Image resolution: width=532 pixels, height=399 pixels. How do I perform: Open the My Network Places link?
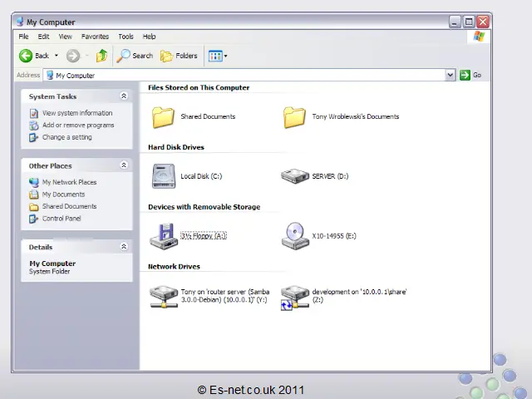(69, 182)
